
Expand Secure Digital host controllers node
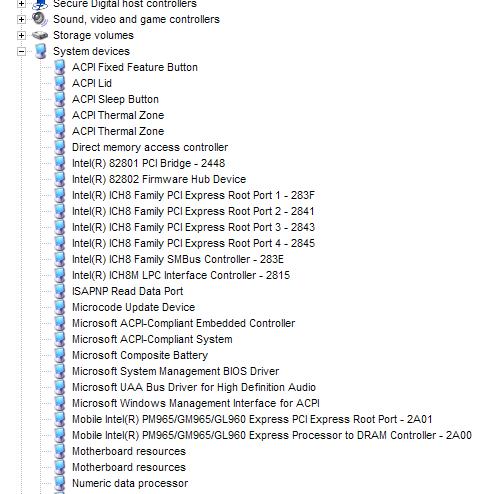[21, 4]
